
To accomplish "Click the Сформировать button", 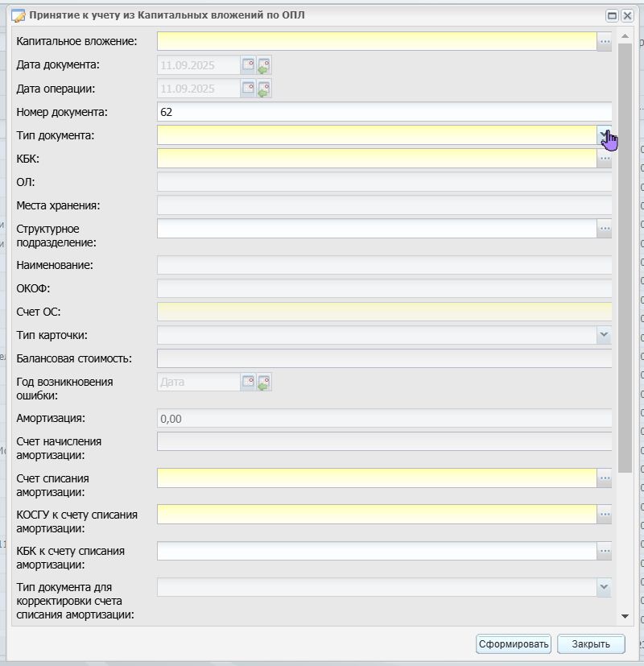I will click(514, 644).
